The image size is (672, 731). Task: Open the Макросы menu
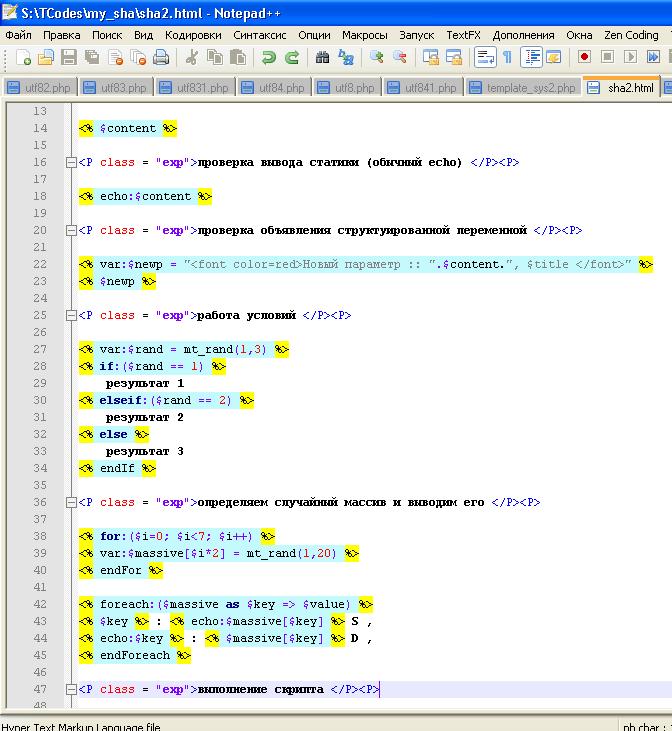click(365, 35)
